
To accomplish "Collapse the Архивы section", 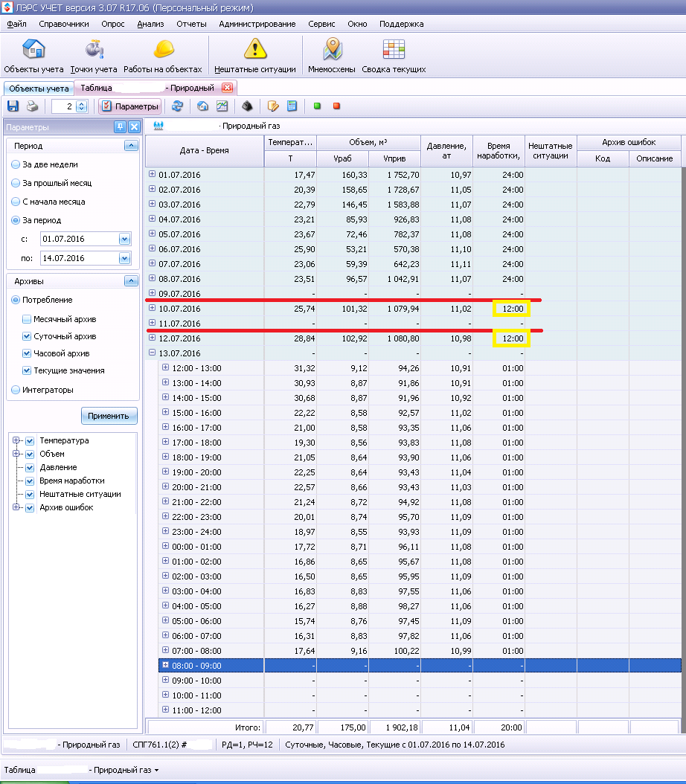I will [x=131, y=281].
